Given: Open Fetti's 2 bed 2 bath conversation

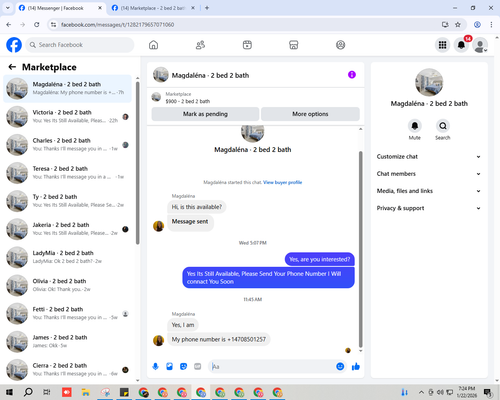Looking at the screenshot, I should coord(67,313).
